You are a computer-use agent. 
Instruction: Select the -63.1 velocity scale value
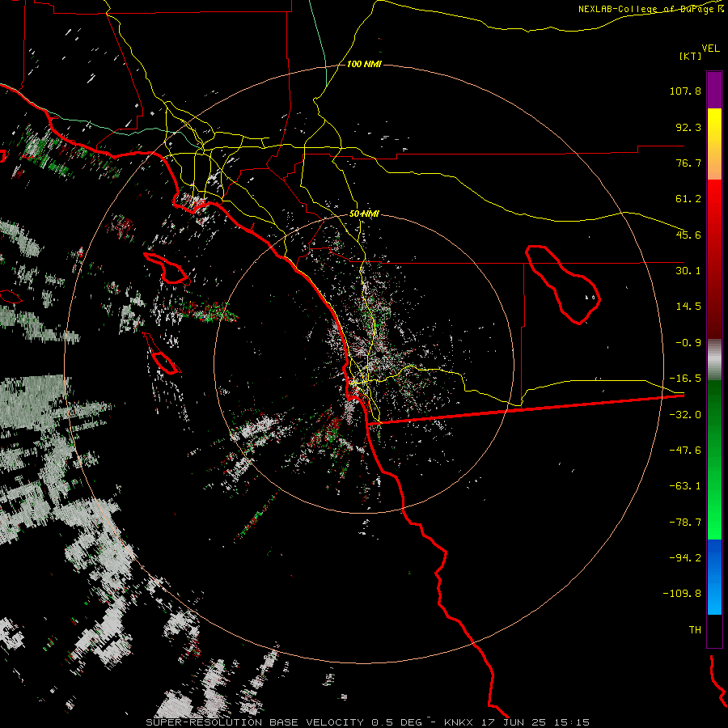coord(685,486)
